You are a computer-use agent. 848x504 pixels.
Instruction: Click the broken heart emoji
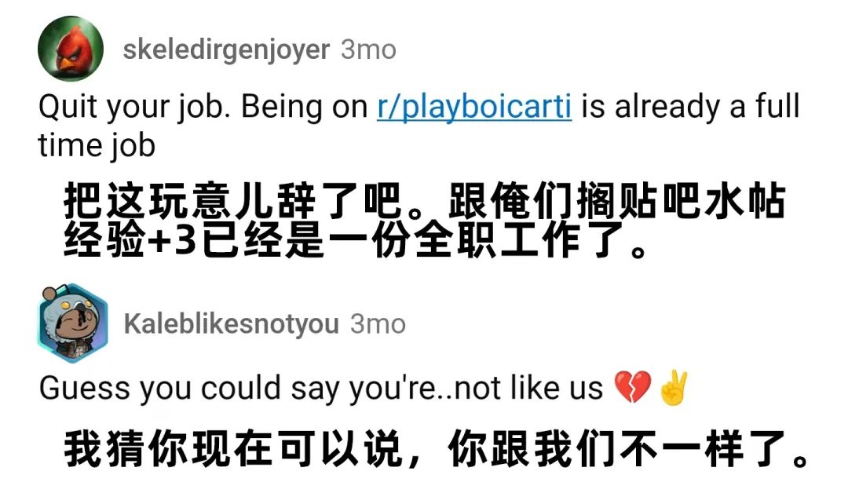(632, 389)
